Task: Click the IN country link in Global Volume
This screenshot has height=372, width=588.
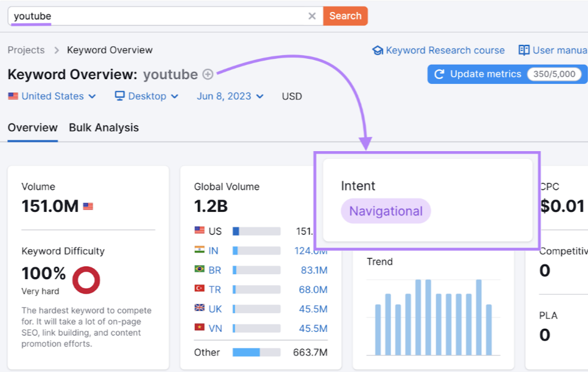Action: [214, 251]
